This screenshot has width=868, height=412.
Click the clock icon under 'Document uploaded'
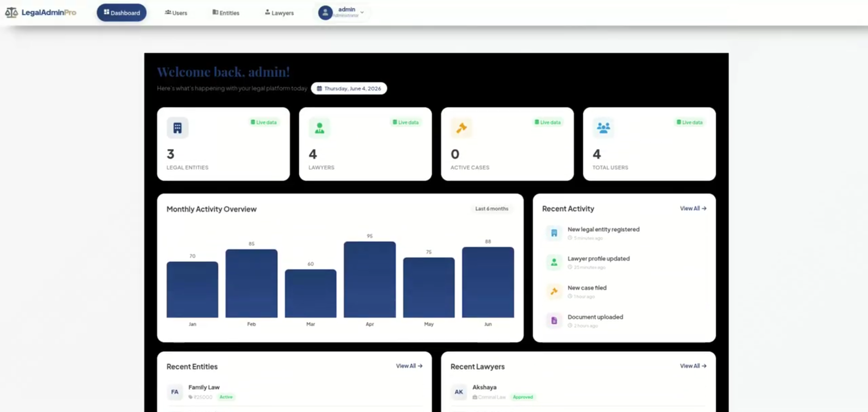coord(570,325)
